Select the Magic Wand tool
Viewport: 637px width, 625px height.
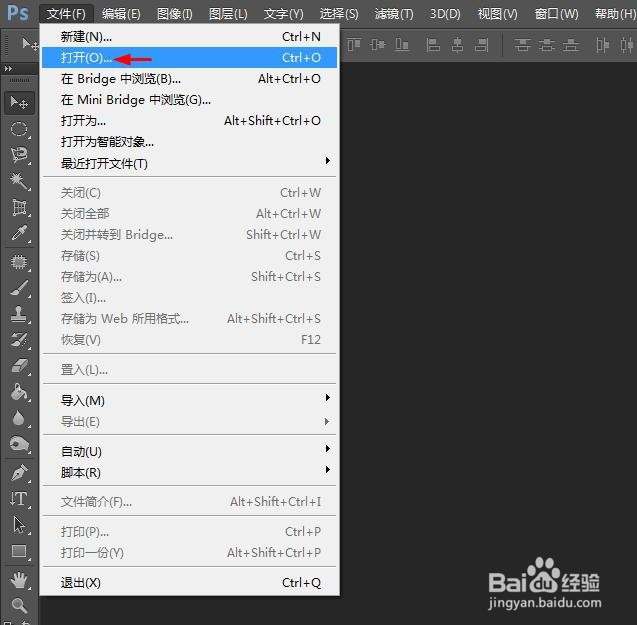click(19, 181)
